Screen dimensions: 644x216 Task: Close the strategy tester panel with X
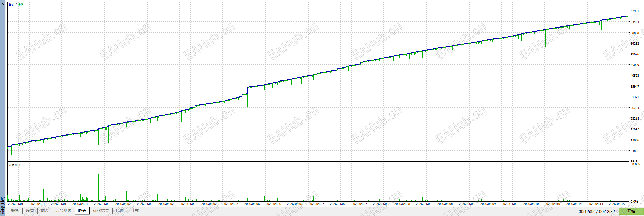tap(3, 3)
